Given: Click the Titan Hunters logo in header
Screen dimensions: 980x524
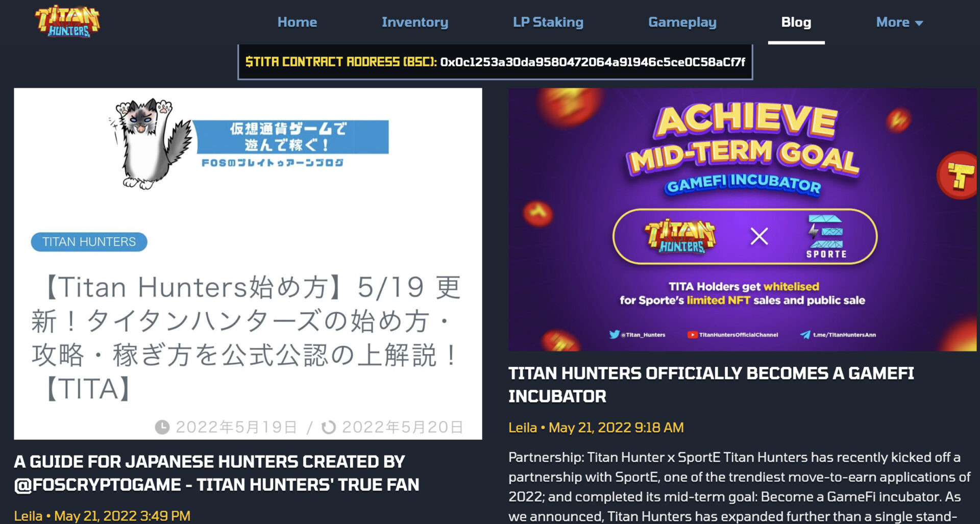Looking at the screenshot, I should 67,21.
